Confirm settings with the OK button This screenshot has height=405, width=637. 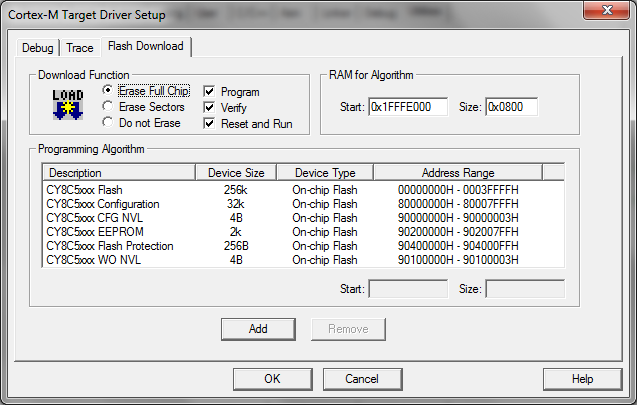click(x=272, y=379)
